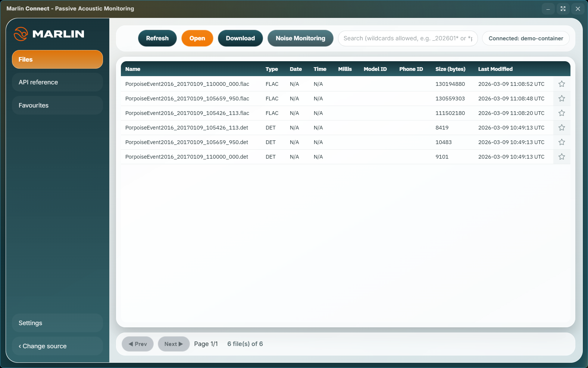The width and height of the screenshot is (588, 368).
Task: Click the Refresh button
Action: point(157,38)
